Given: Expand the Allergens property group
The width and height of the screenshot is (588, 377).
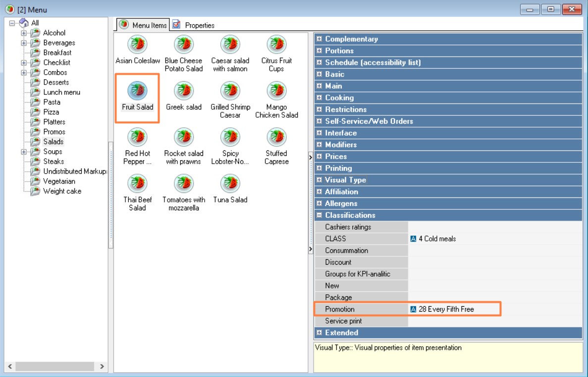Looking at the screenshot, I should 320,204.
